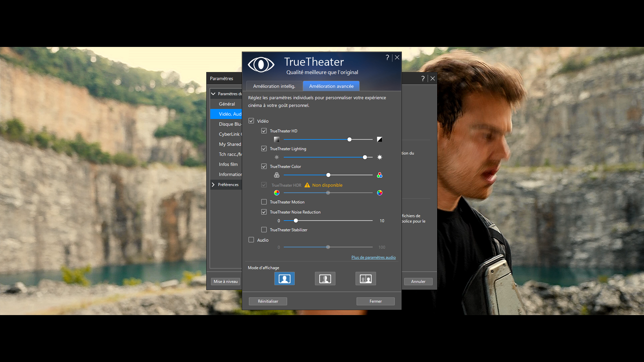Close the TrueTheater dialog
The image size is (644, 362).
tap(397, 57)
